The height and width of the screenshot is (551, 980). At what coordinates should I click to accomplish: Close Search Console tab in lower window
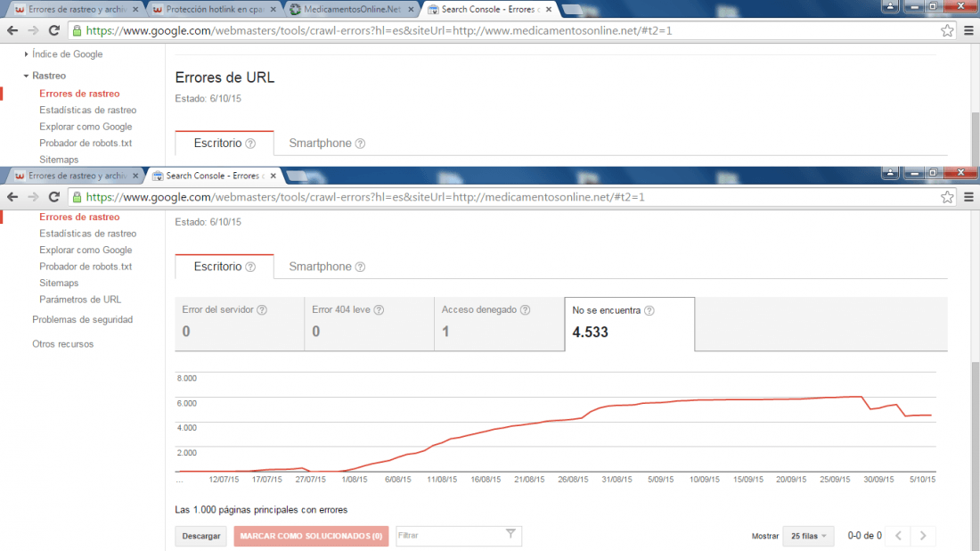[274, 176]
